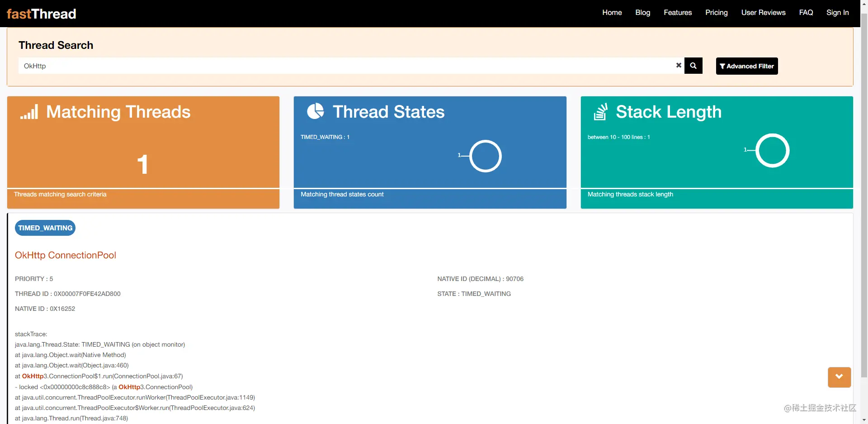This screenshot has width=868, height=424.
Task: Open the Advanced Filter button
Action: click(x=747, y=66)
